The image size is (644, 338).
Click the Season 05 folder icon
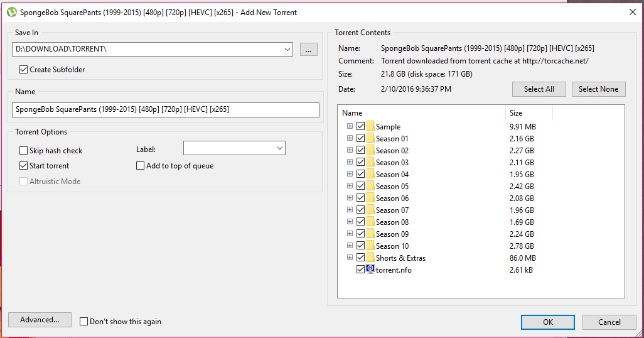tap(370, 186)
